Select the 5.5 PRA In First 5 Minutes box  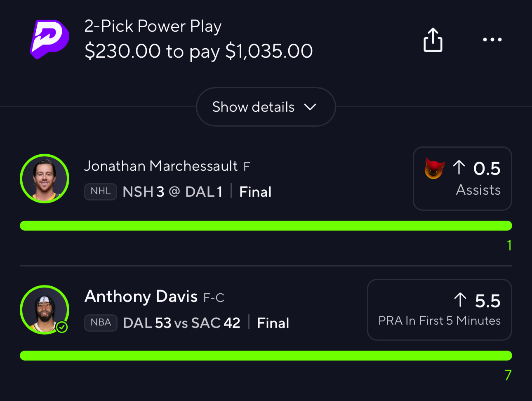(x=440, y=310)
